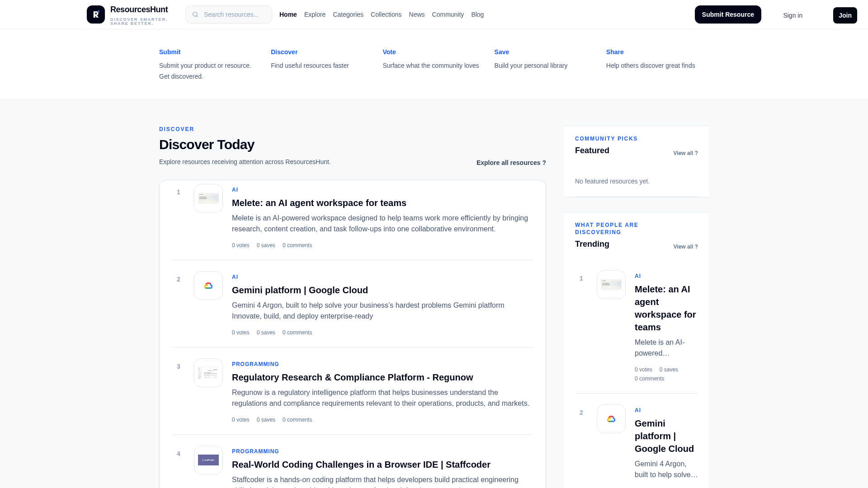
Task: Click Sign in link
Action: (793, 15)
